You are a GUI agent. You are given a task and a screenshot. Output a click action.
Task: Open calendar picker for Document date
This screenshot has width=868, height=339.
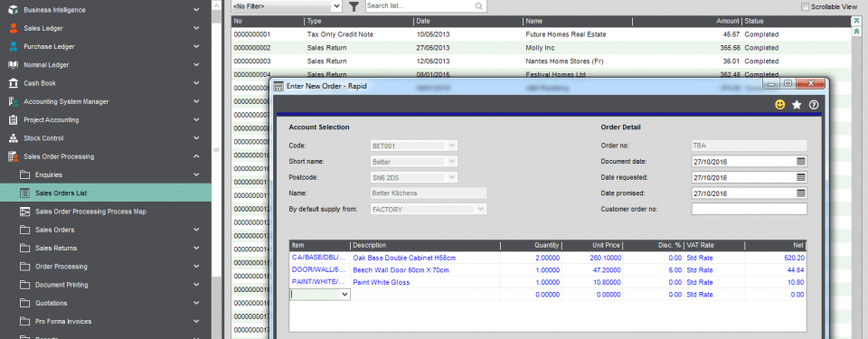[801, 161]
